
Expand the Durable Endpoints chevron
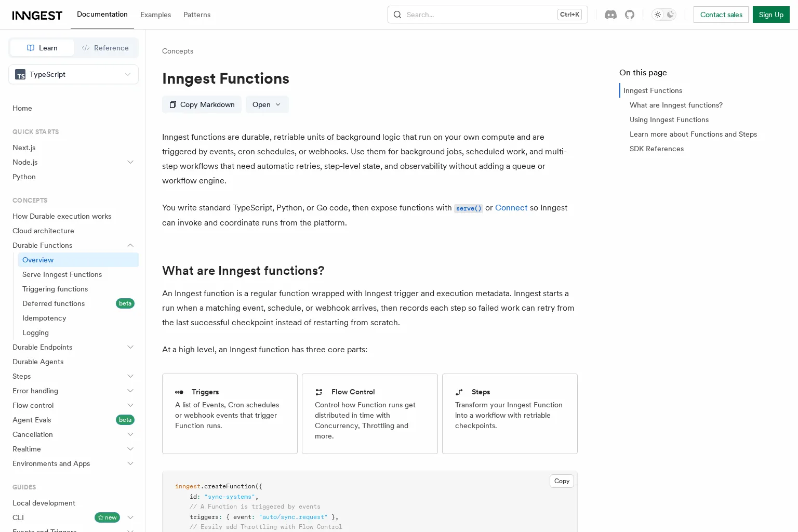(x=130, y=347)
